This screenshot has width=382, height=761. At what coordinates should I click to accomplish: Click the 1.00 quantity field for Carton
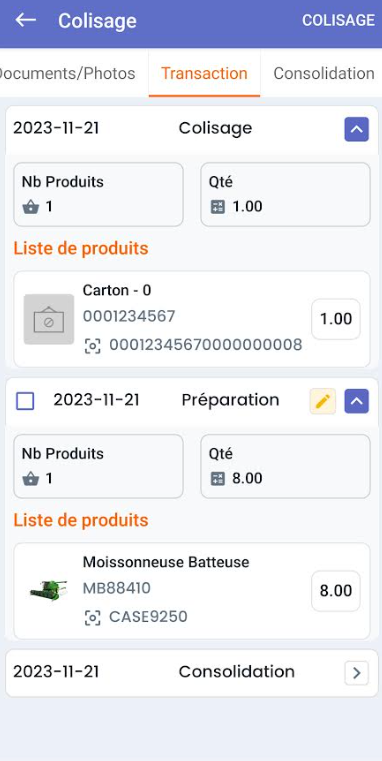click(336, 319)
